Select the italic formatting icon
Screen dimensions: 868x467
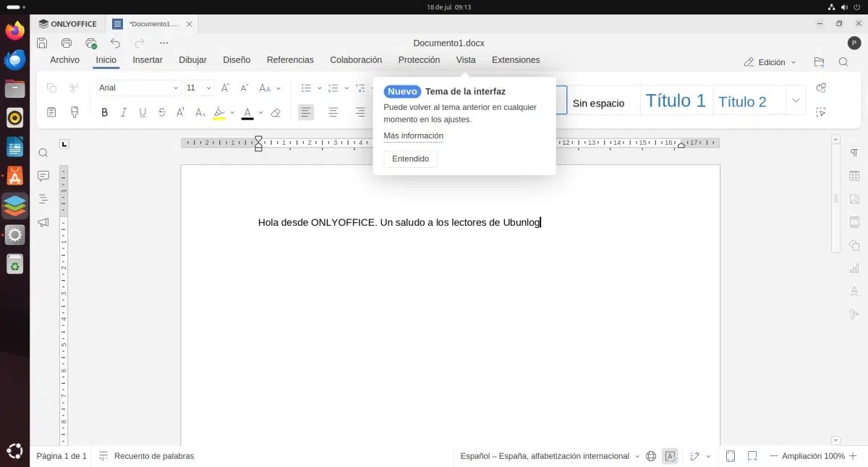pyautogui.click(x=124, y=112)
